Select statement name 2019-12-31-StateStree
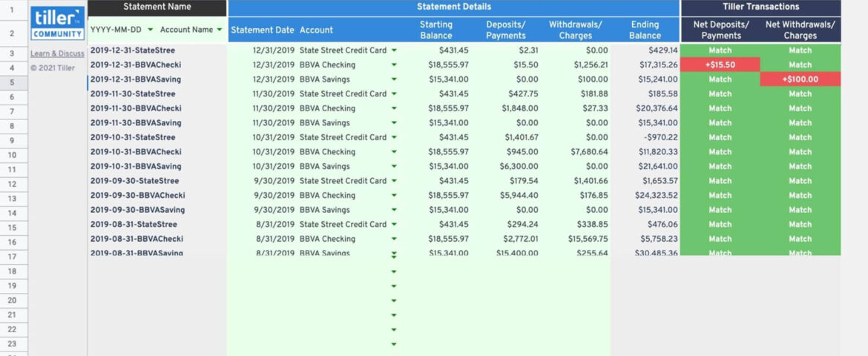This screenshot has width=868, height=356. [133, 50]
